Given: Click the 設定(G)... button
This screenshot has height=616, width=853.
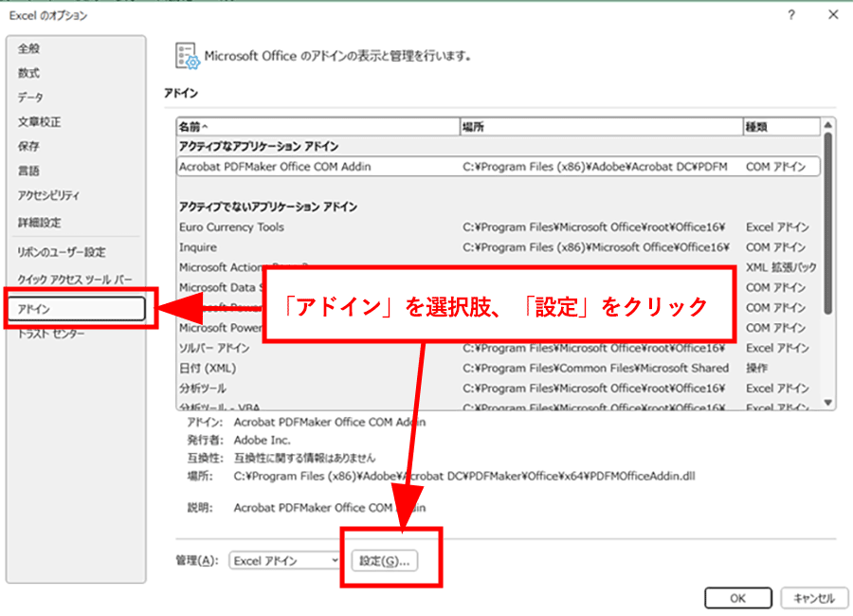Looking at the screenshot, I should (385, 560).
